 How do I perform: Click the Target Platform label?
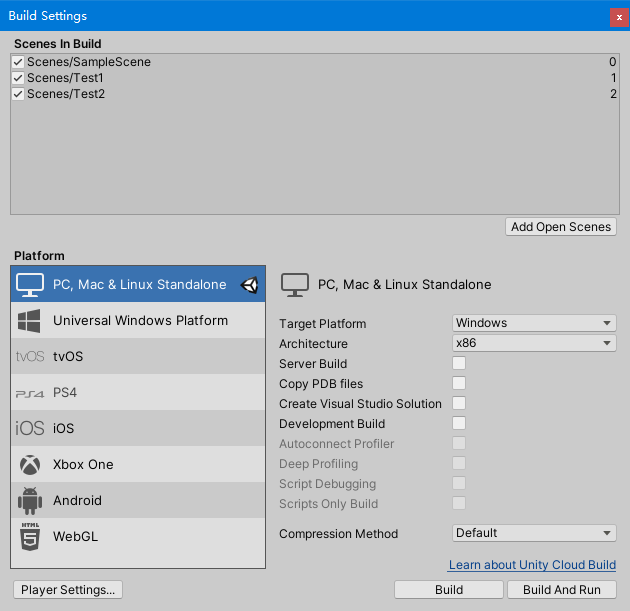coord(323,324)
